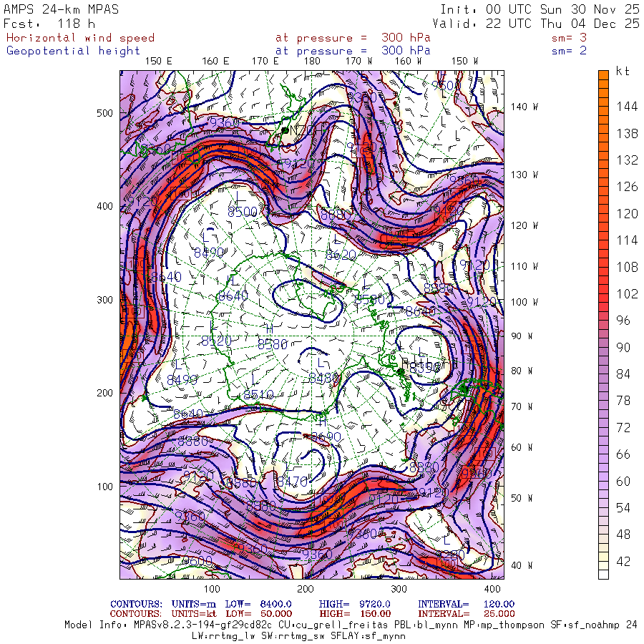Click the '8690' high center label on map
Viewport: 644px width, 644px height.
326,436
